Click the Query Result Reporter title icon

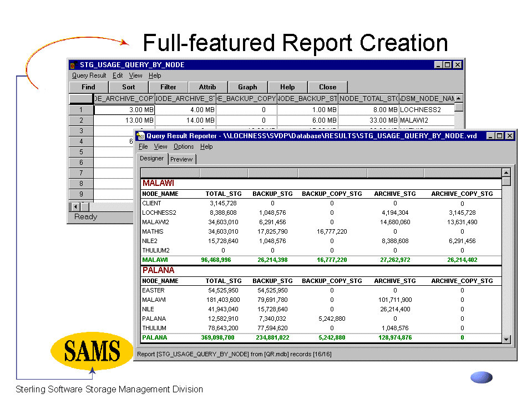click(140, 136)
